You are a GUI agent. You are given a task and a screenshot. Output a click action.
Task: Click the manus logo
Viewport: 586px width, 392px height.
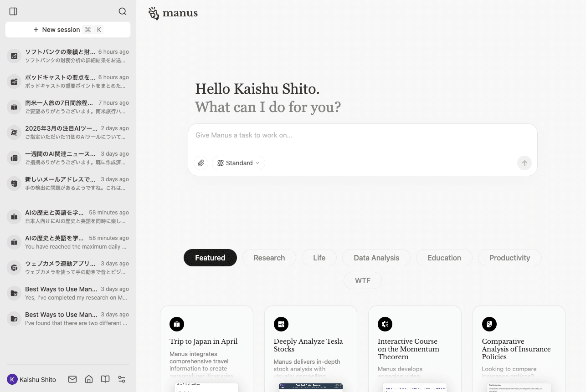pyautogui.click(x=173, y=13)
